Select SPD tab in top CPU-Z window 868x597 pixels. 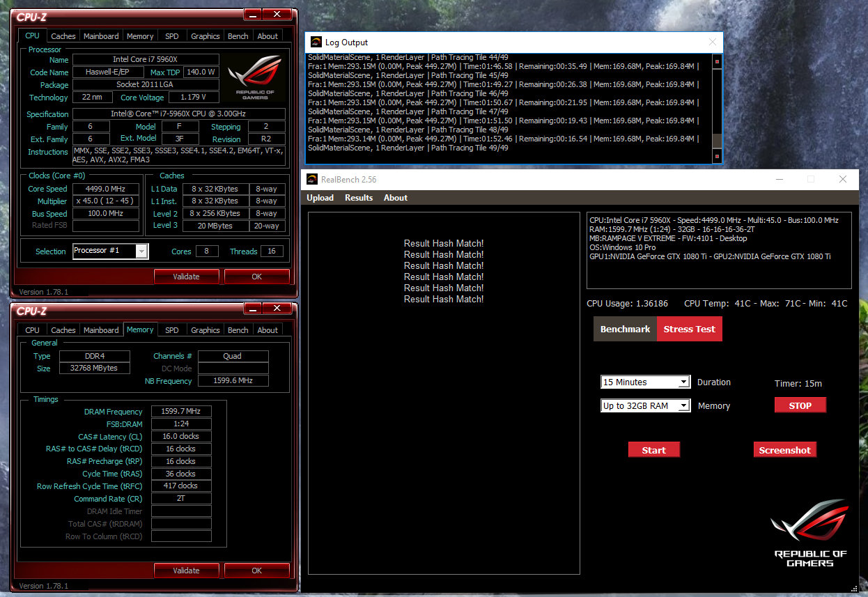click(x=172, y=36)
